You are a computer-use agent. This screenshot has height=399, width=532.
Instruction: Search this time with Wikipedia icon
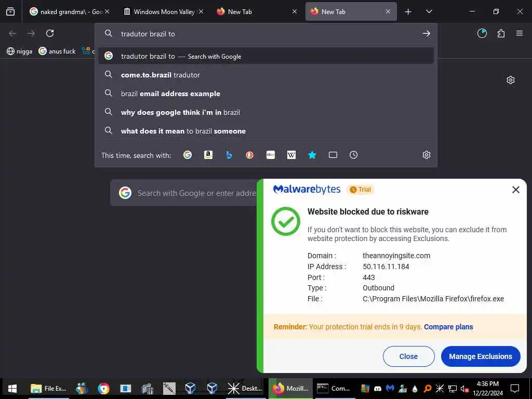pyautogui.click(x=291, y=155)
